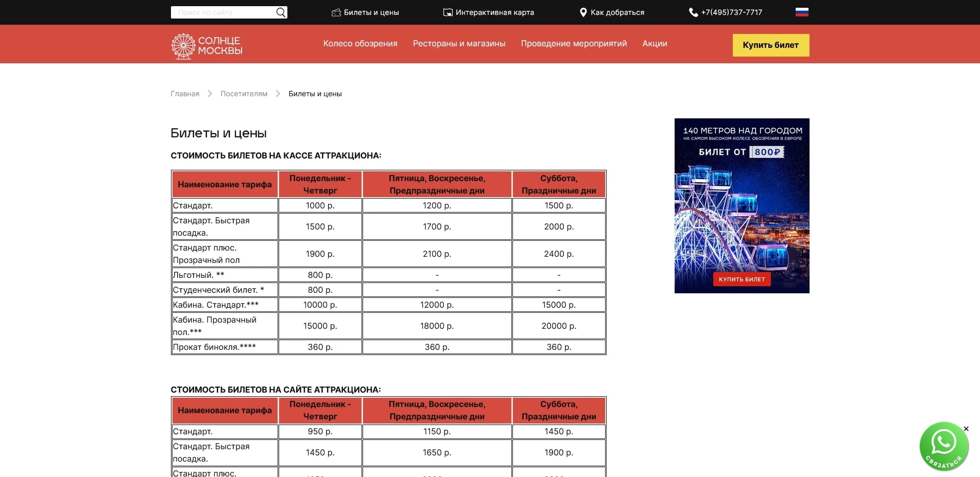Call the number +7(495)737-7717
This screenshot has width=980, height=477.
tap(731, 12)
